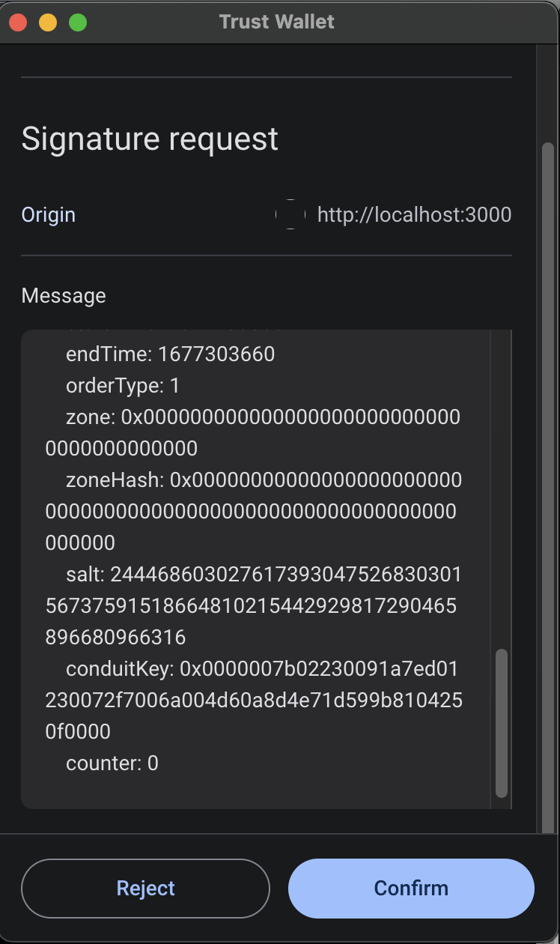Click the Origin label

point(49,215)
